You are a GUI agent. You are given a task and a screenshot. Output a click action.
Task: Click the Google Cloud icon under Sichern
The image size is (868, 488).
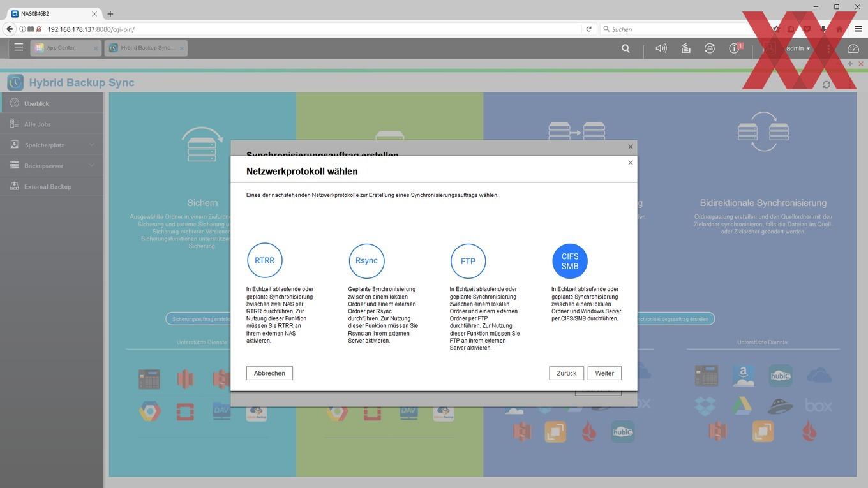pos(149,412)
